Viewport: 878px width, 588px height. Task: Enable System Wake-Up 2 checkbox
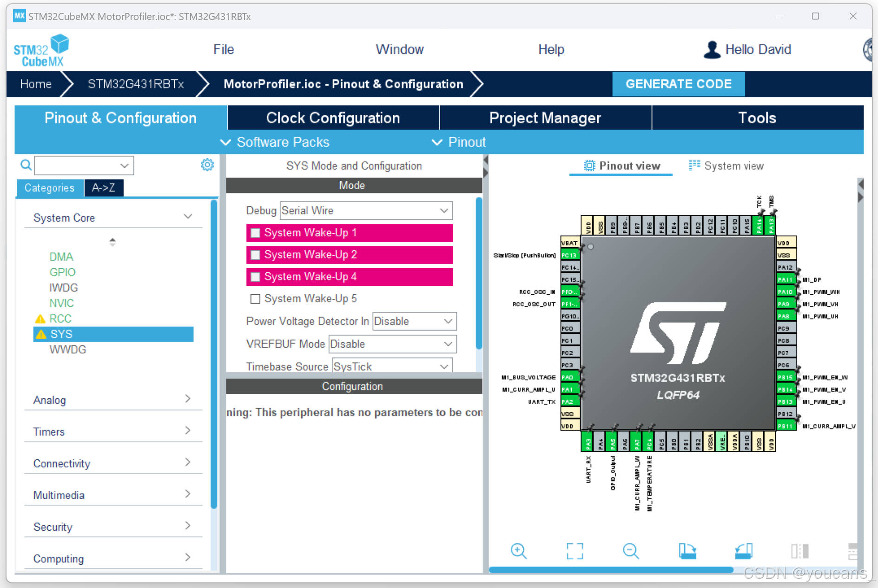click(x=255, y=255)
